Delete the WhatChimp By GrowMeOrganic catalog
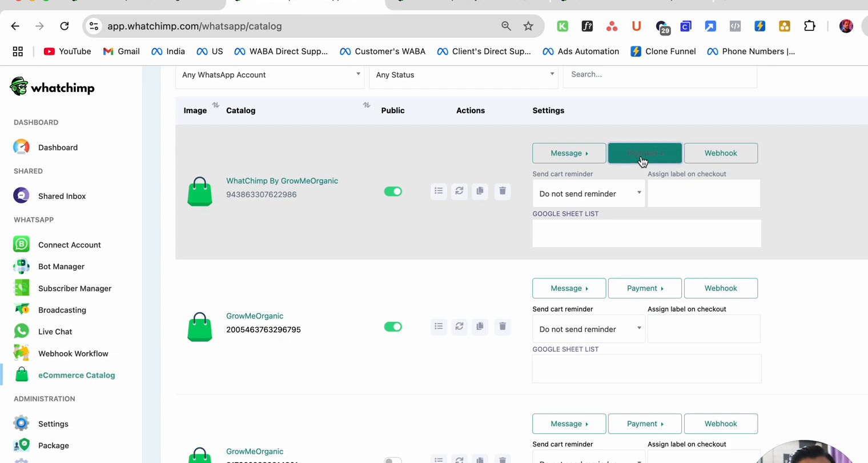Image resolution: width=868 pixels, height=463 pixels. 503,191
